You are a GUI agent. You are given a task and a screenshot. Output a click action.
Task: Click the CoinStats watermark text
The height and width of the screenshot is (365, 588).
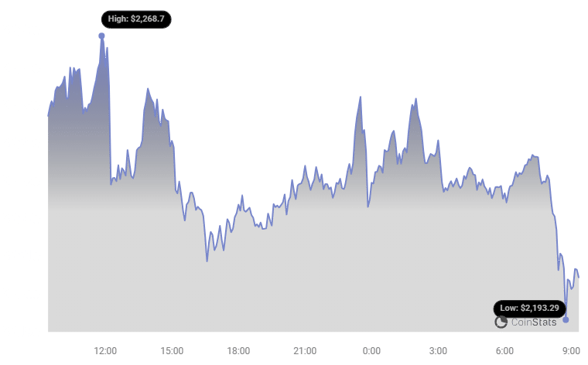point(533,322)
